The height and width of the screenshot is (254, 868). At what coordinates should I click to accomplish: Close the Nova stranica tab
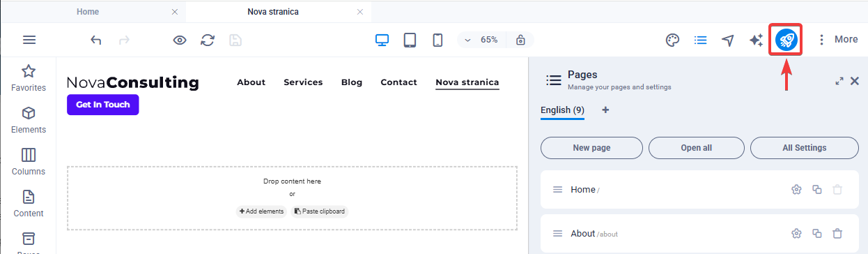359,12
